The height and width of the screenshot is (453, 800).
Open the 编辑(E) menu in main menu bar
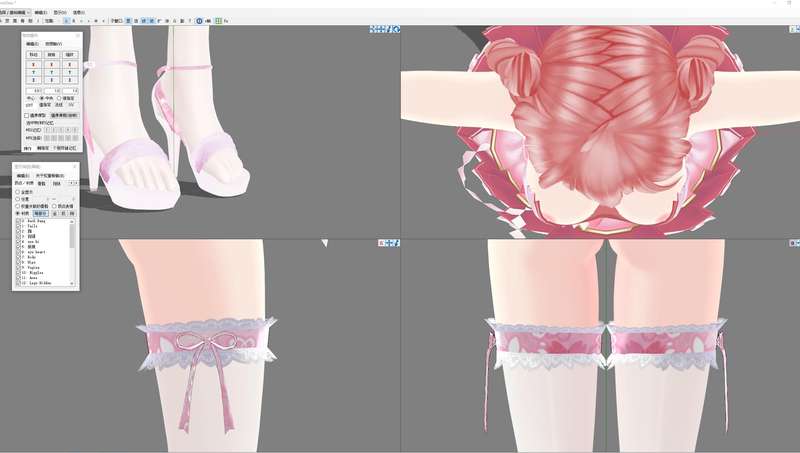coord(40,12)
